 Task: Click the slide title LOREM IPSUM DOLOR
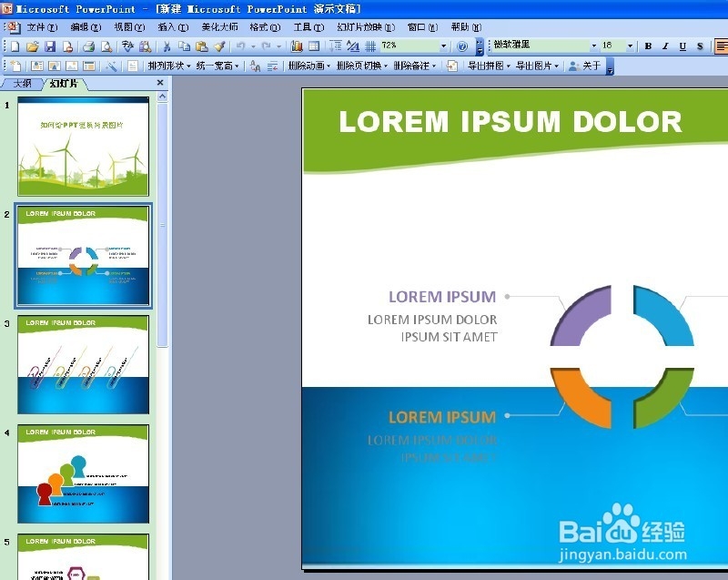click(511, 122)
